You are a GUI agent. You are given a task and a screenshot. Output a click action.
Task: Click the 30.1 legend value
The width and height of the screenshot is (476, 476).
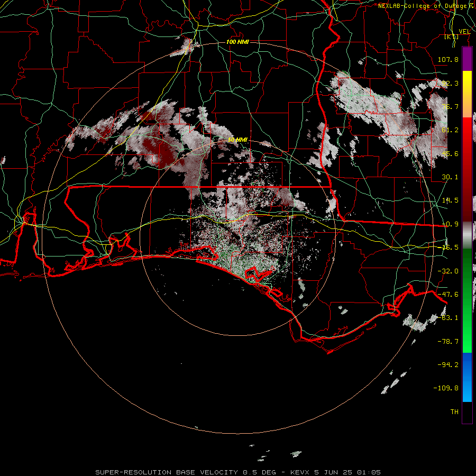point(450,177)
